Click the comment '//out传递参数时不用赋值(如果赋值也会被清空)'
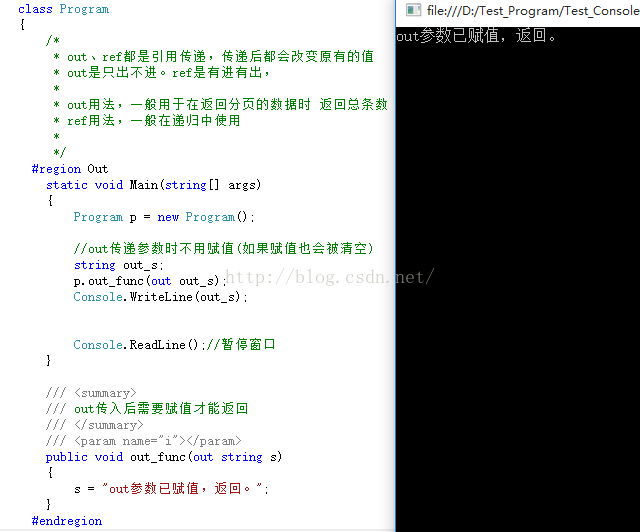This screenshot has width=640, height=532. (x=224, y=248)
